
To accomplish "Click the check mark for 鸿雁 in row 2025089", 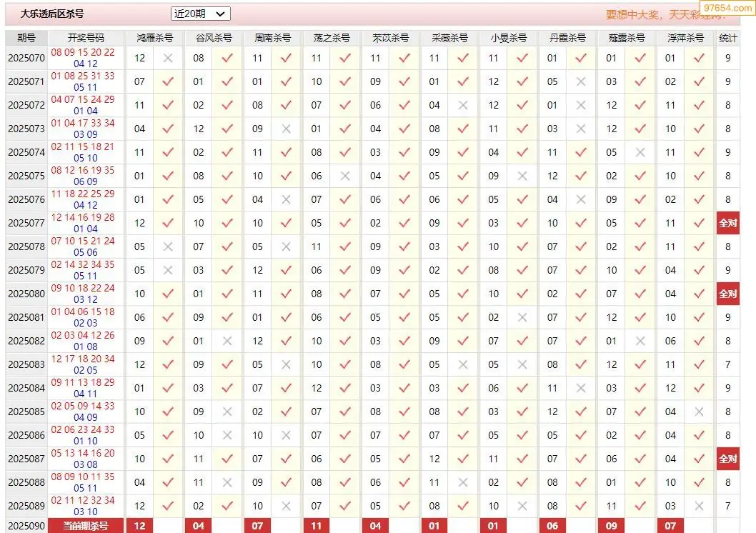I will 168,506.
